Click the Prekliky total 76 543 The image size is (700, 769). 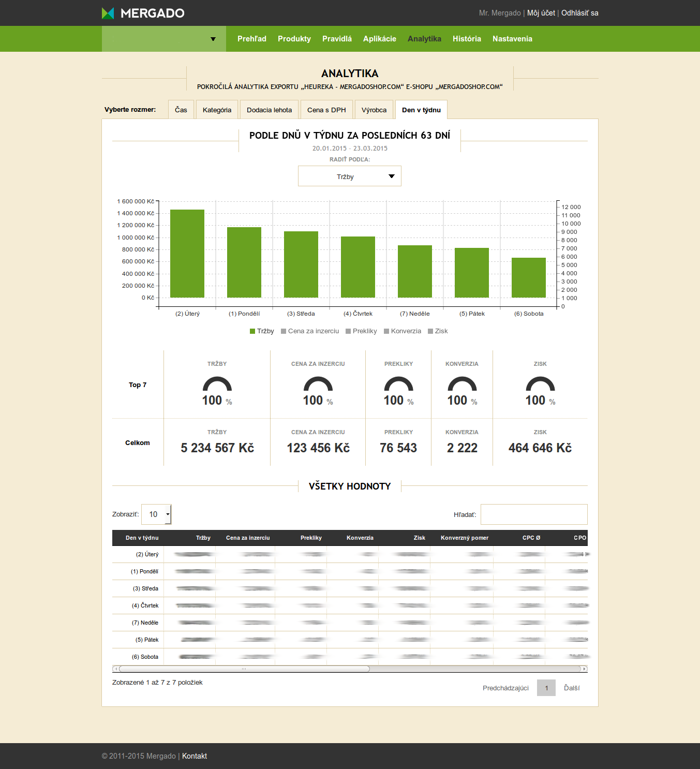click(398, 448)
